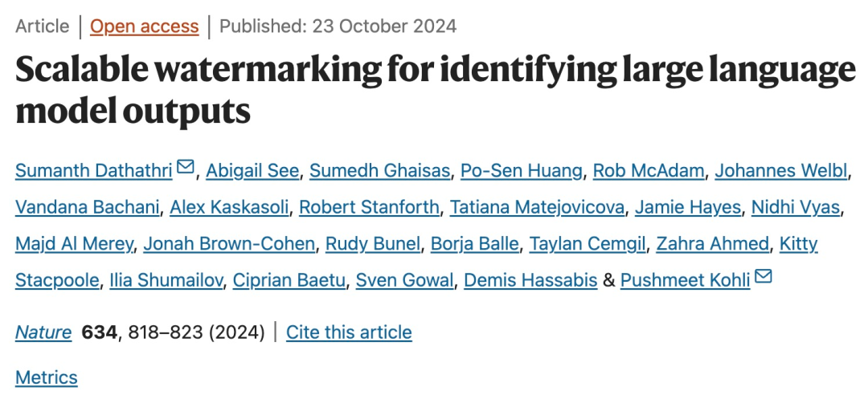The height and width of the screenshot is (407, 868).
Task: Click author Demis Hassabis
Action: click(x=530, y=280)
